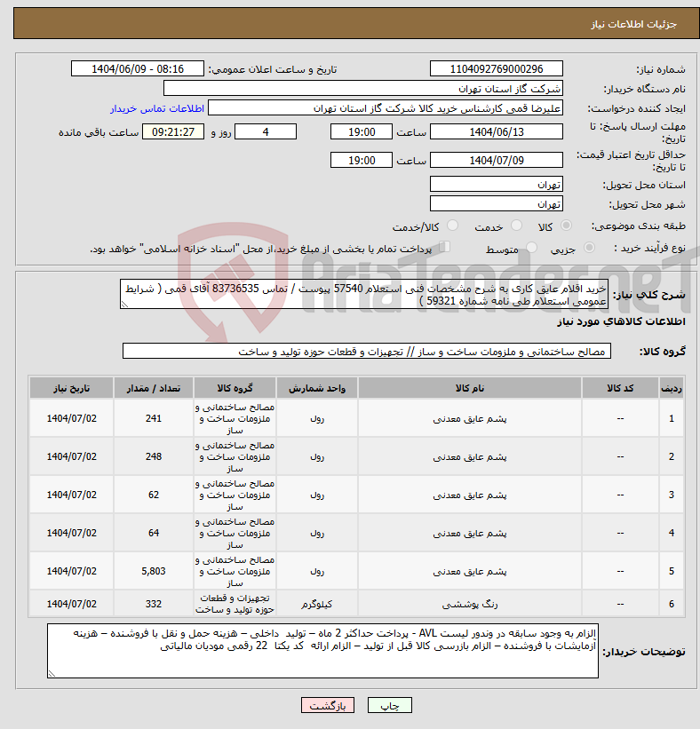Select the کالا radio button
The width and height of the screenshot is (700, 729).
coord(566,226)
